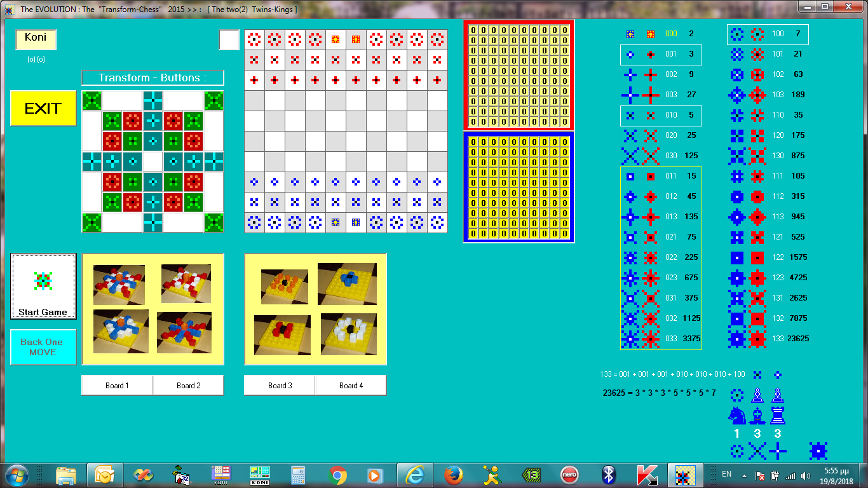Click the Start Game button
This screenshot has width=868, height=488.
click(43, 286)
